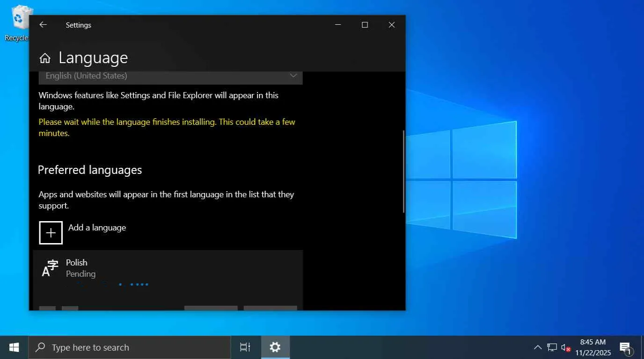This screenshot has height=359, width=644.
Task: Show hidden system tray icons
Action: click(538, 347)
